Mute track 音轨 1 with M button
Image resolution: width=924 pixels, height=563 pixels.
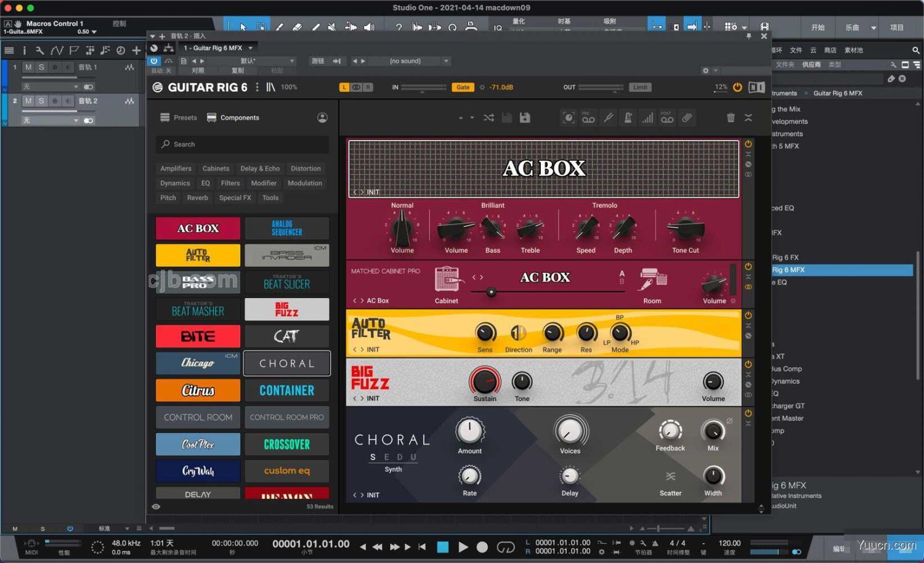pos(28,67)
